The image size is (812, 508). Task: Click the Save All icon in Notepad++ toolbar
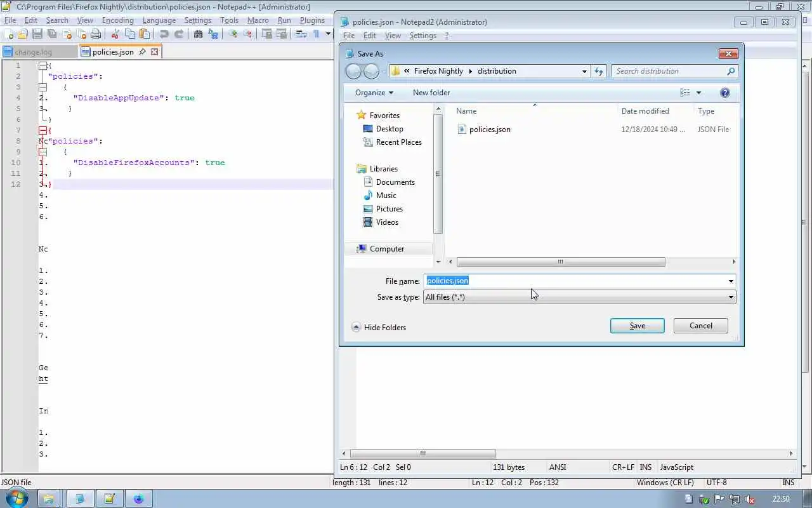(52, 34)
